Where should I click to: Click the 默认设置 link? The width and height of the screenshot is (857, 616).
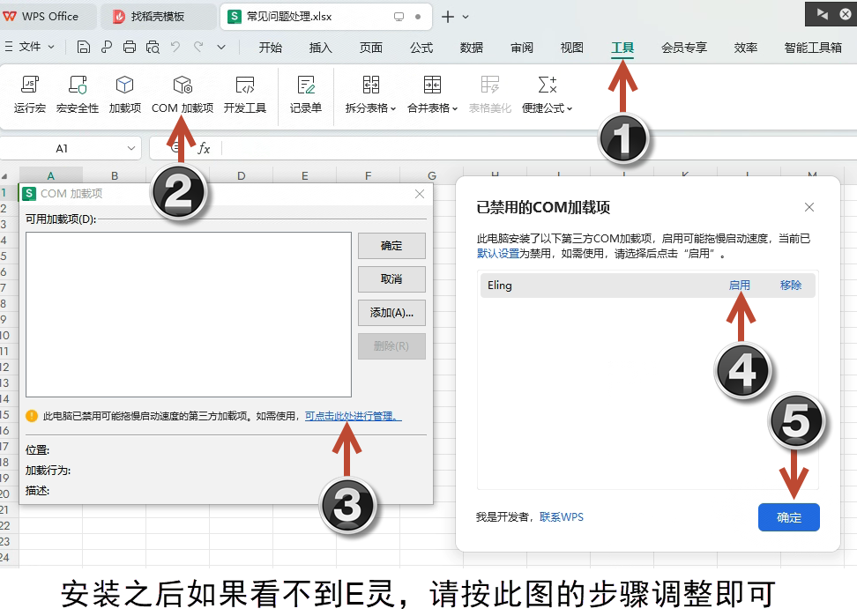click(x=498, y=254)
